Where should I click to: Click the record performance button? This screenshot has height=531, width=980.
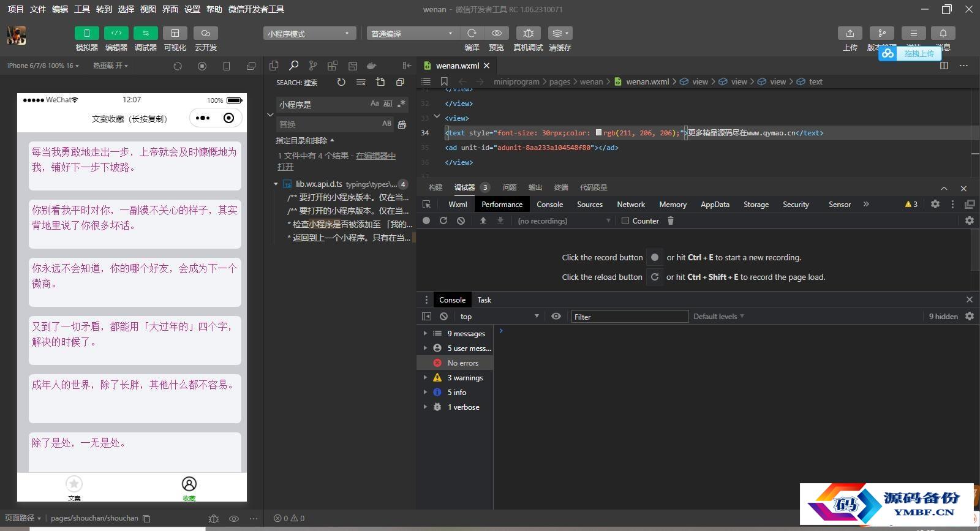pos(426,220)
